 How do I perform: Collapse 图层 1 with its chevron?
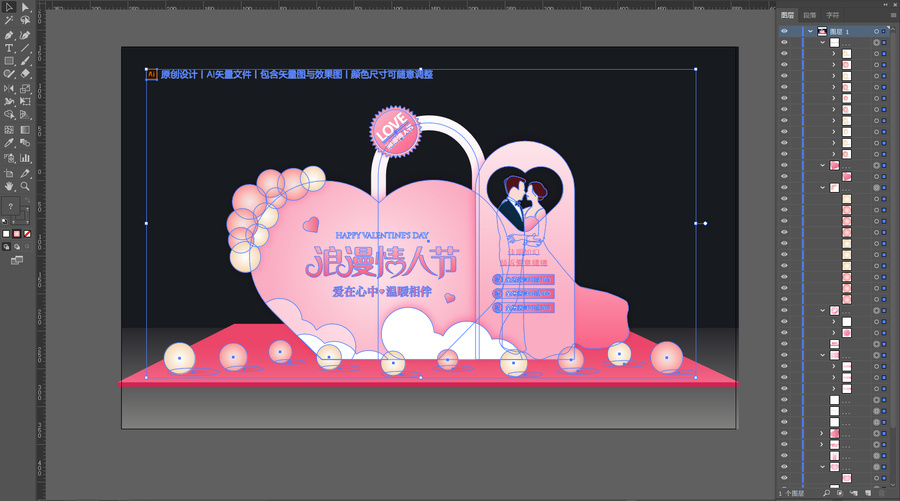coord(810,32)
